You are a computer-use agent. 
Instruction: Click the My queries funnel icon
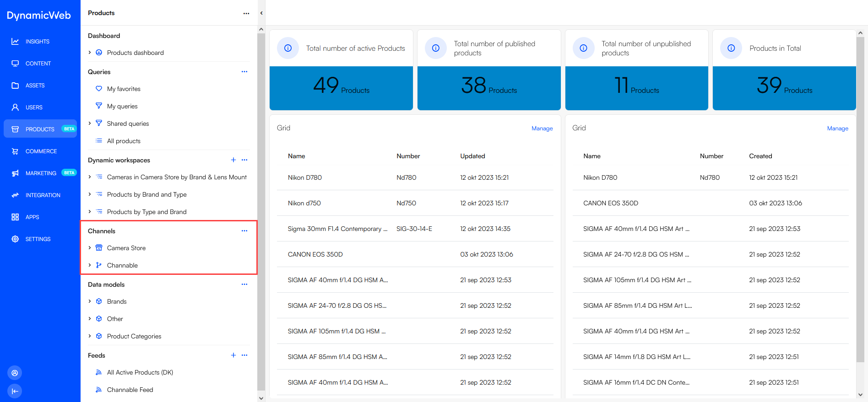pyautogui.click(x=99, y=106)
